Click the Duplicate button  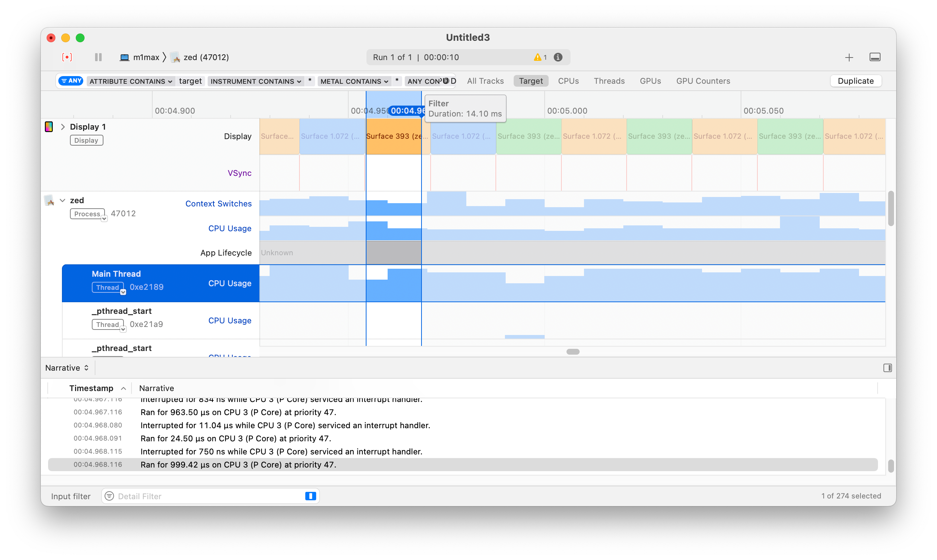855,81
